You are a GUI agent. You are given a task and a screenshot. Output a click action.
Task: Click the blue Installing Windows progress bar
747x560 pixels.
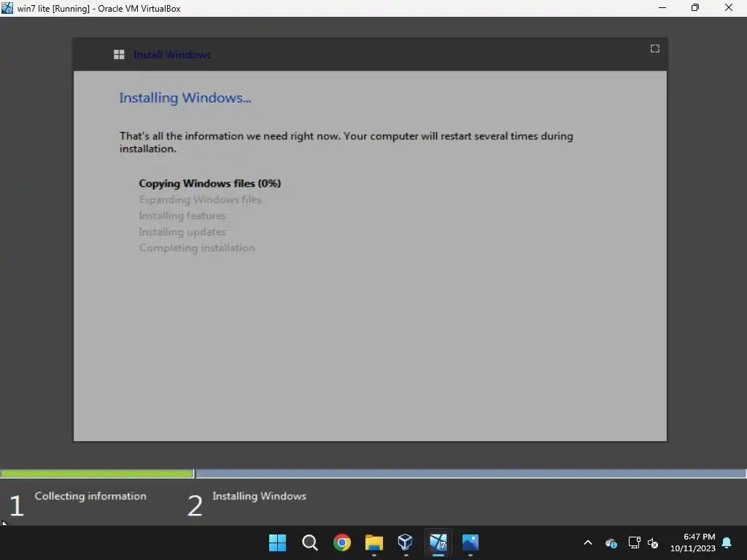(x=471, y=473)
